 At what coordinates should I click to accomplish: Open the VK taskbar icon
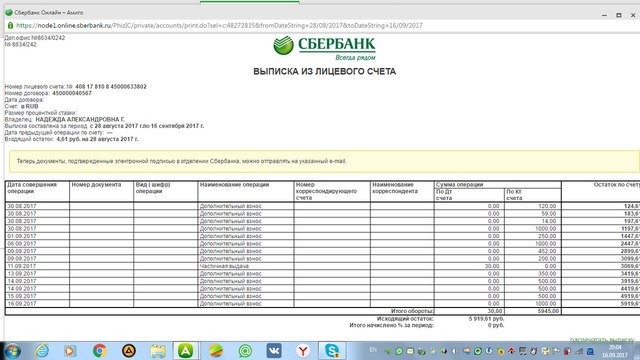point(274,351)
